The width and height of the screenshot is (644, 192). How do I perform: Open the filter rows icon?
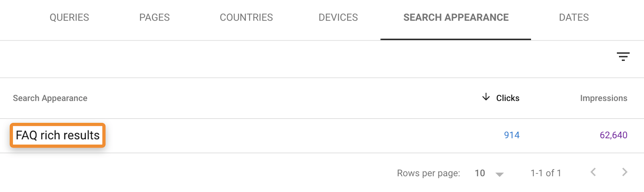[x=623, y=56]
